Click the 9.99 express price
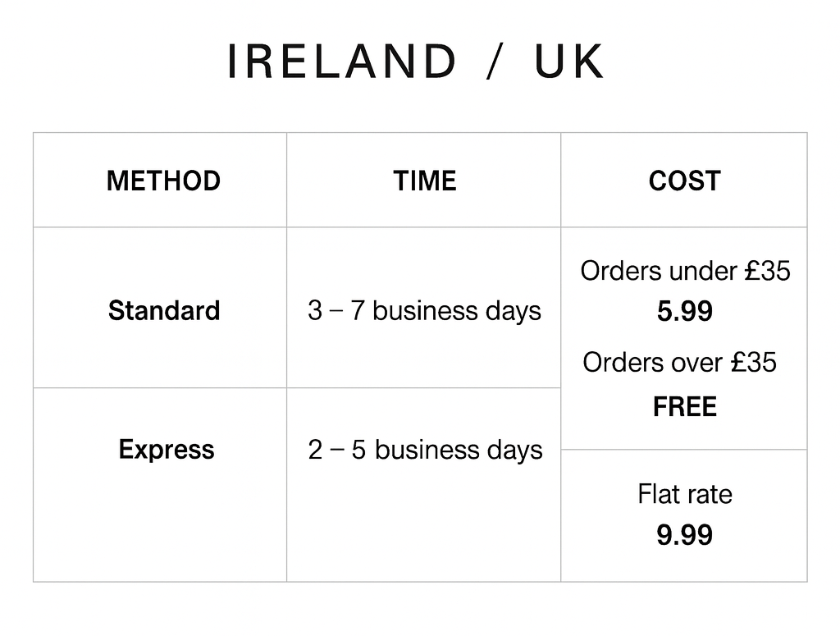Viewport: 840px width, 636px height. pos(685,536)
